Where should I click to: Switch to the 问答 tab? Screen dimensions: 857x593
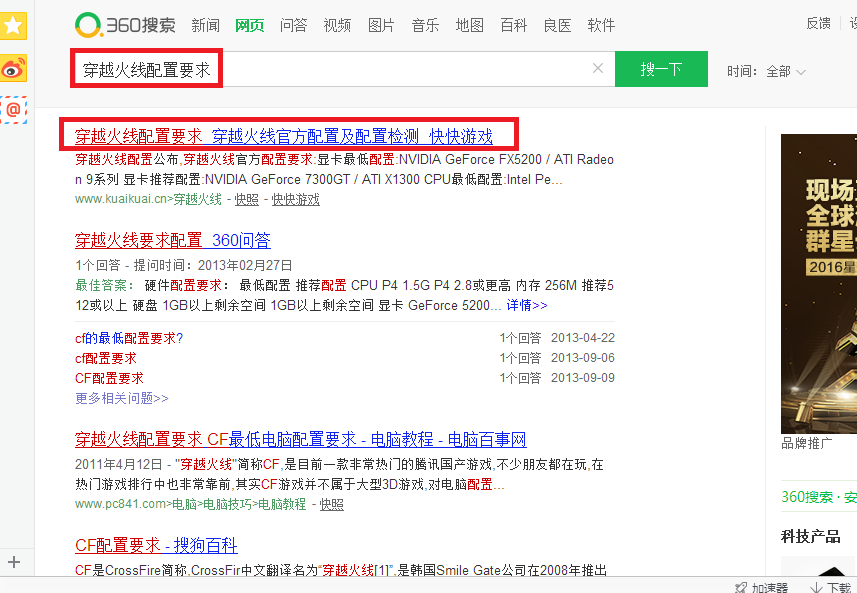(x=294, y=25)
